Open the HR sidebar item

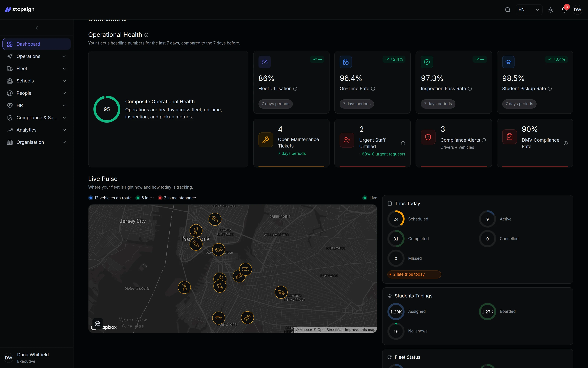pyautogui.click(x=37, y=105)
